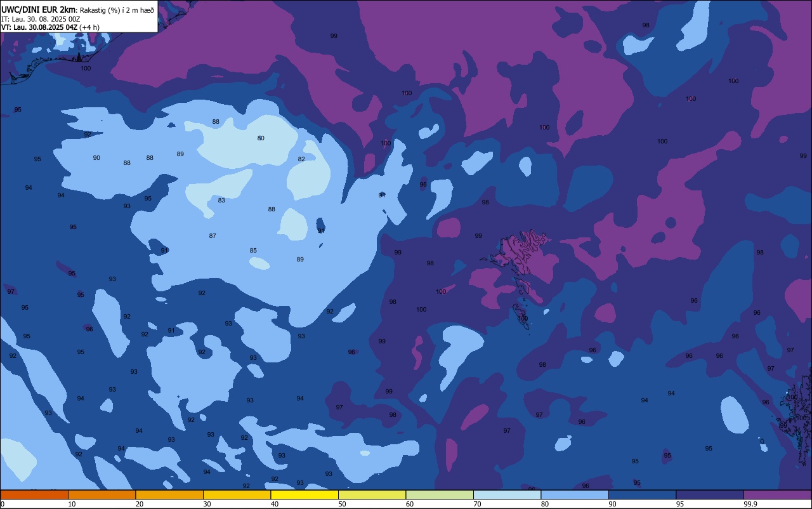Select the 60–70 pale green legend swatch
The height and width of the screenshot is (509, 812).
click(440, 494)
